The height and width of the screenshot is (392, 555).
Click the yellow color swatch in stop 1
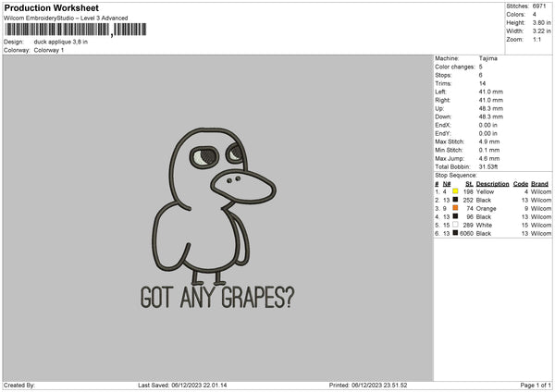pyautogui.click(x=455, y=191)
